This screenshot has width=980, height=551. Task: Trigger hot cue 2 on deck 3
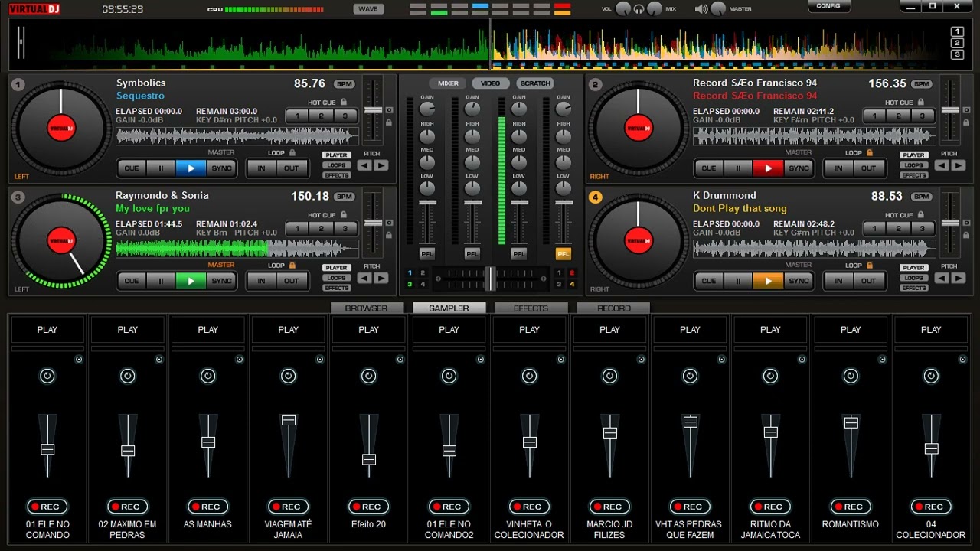tap(322, 229)
